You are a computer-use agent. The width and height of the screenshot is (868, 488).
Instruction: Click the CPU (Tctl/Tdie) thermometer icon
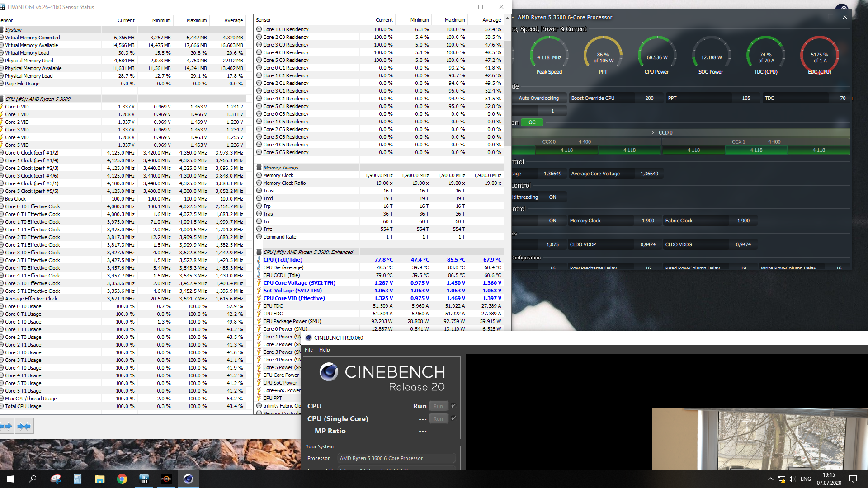259,260
